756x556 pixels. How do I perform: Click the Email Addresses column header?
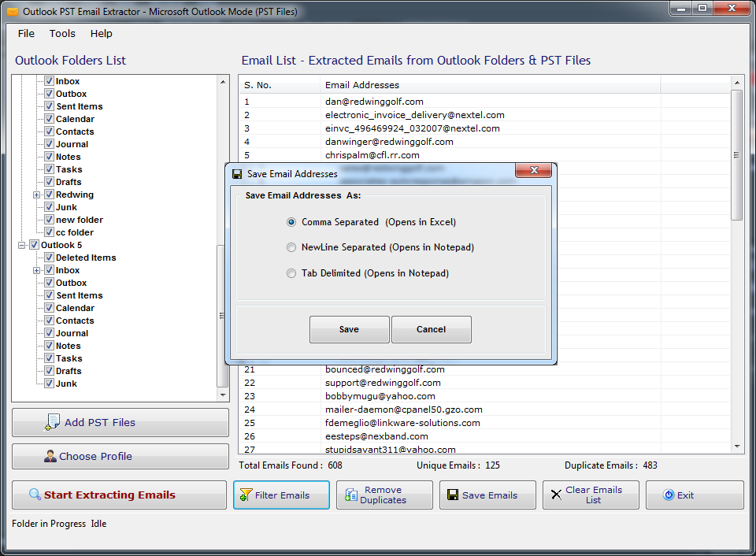pyautogui.click(x=490, y=85)
